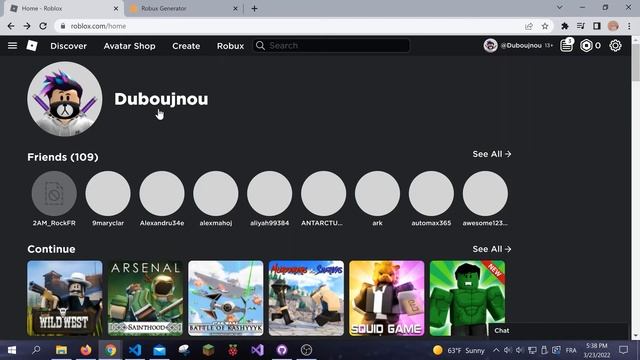Open the green Hulk game marked NEW

(467, 298)
